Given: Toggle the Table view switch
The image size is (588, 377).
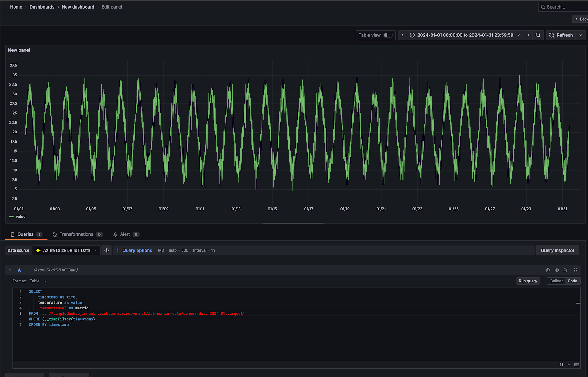Looking at the screenshot, I should coord(388,35).
